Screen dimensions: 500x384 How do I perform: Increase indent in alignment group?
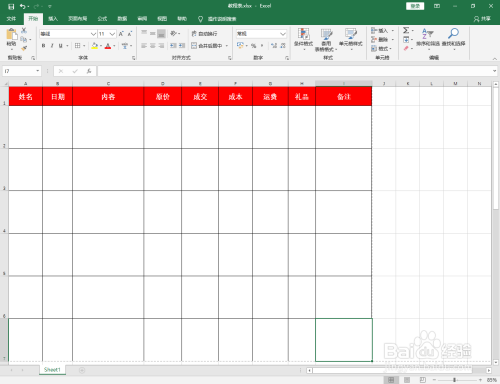pos(182,45)
